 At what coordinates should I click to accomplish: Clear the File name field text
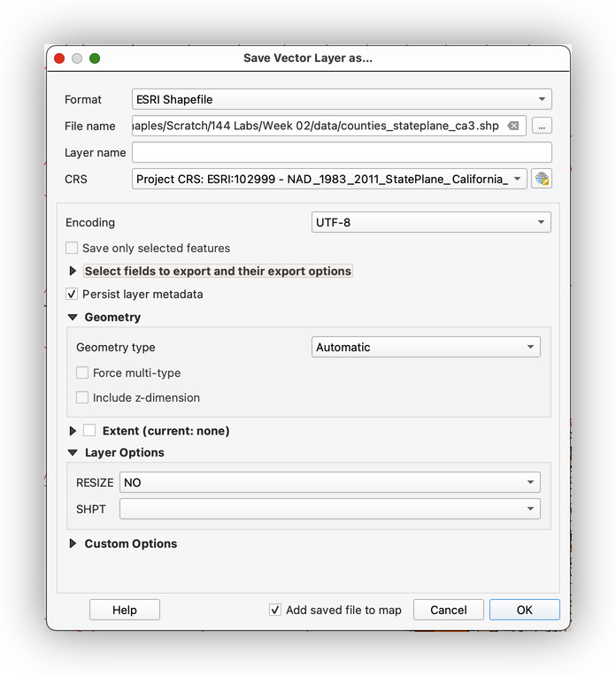point(513,126)
